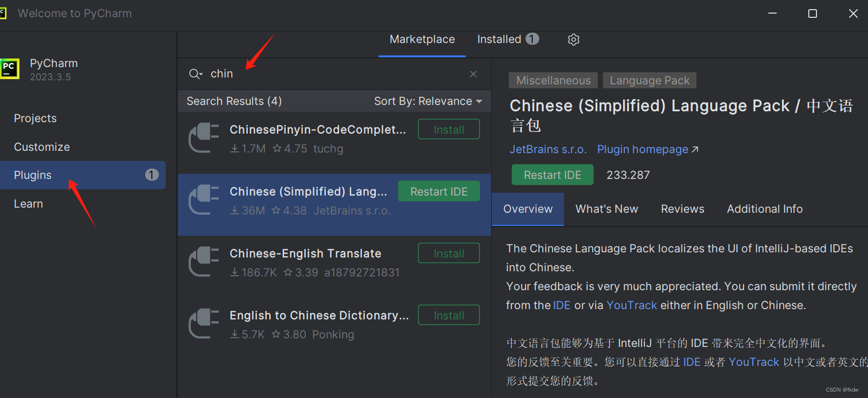868x398 pixels.
Task: Install the Chinese-English Translate plugin
Action: click(449, 253)
